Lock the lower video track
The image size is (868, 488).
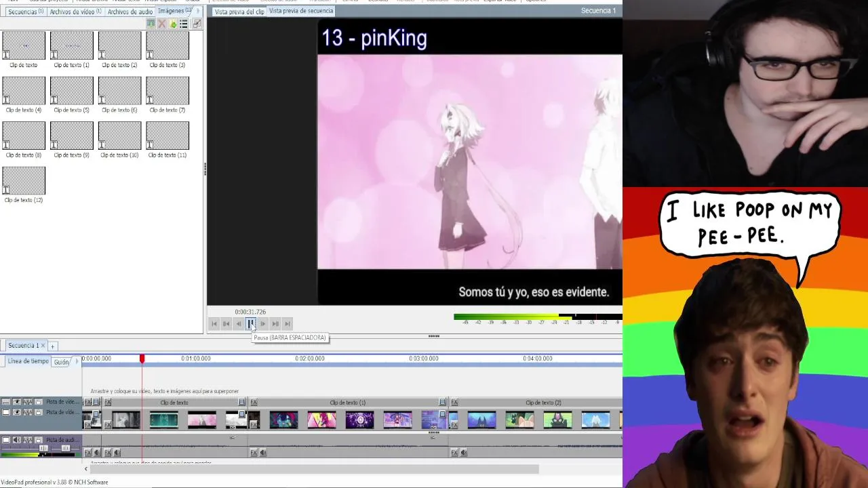[39, 412]
